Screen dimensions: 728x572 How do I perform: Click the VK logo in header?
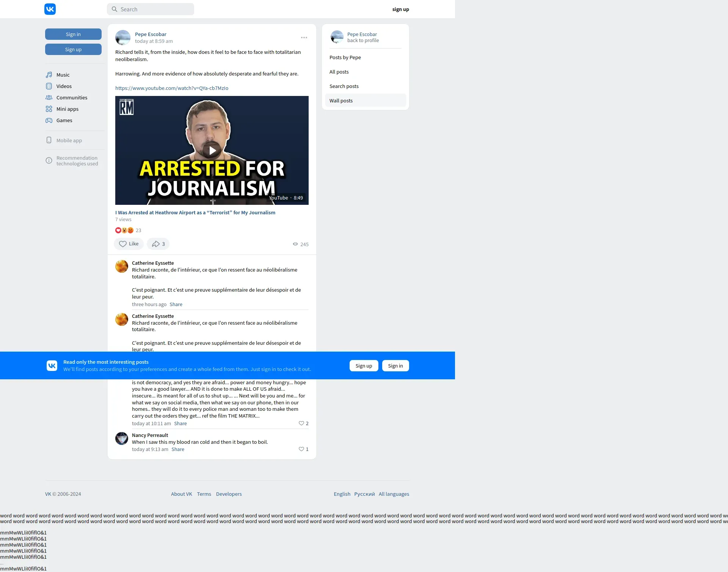tap(50, 9)
